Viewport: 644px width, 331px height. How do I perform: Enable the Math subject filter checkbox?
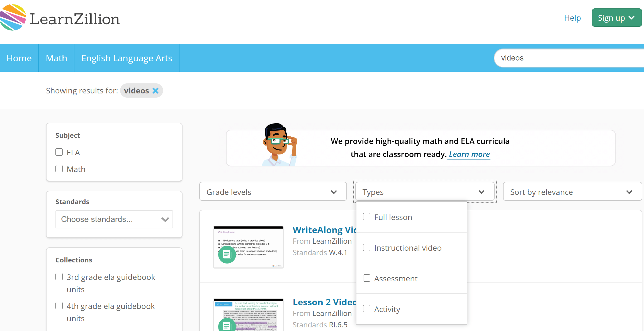point(59,169)
